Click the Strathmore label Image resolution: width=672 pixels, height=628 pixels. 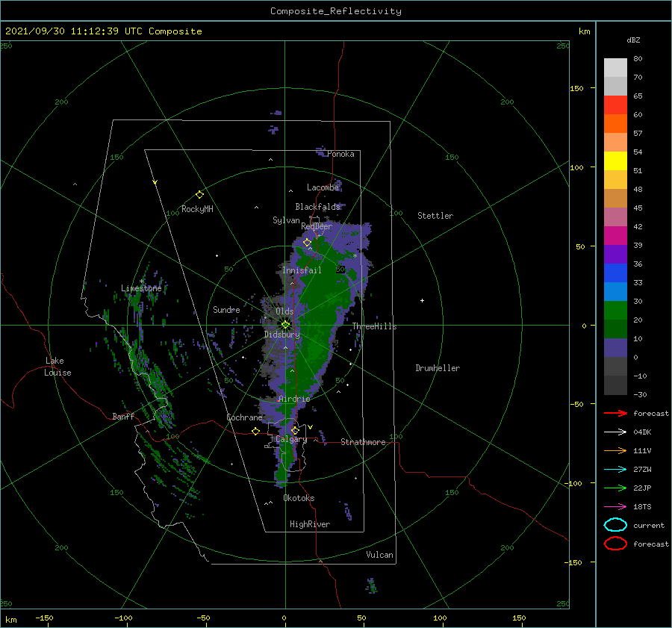363,442
